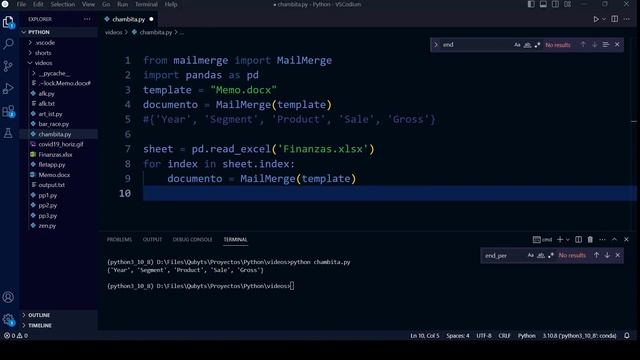The image size is (640, 360).
Task: Expand replace mode in editor find widget
Action: pyautogui.click(x=436, y=44)
